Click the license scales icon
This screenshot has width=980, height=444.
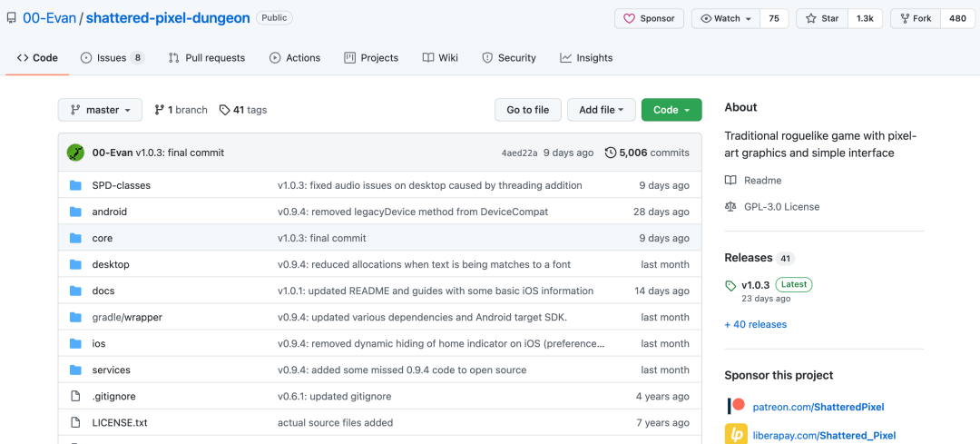coord(730,206)
